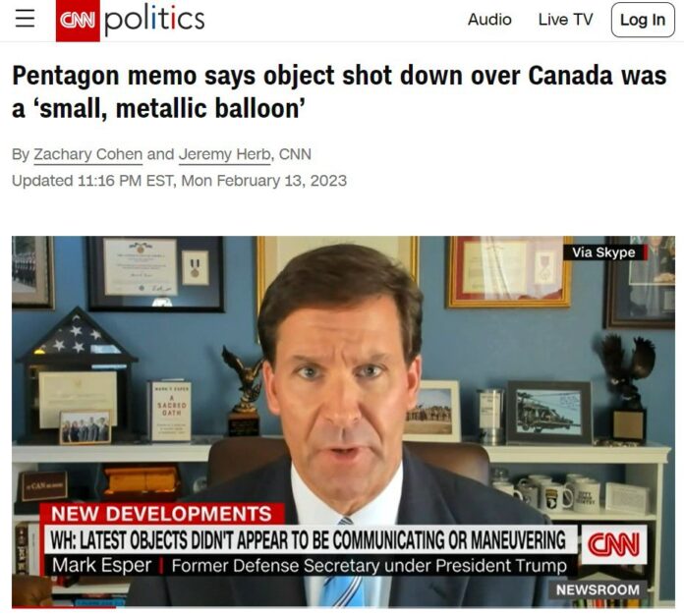Click the red video progress bar
Screen dimensions: 684x616
tap(64, 607)
